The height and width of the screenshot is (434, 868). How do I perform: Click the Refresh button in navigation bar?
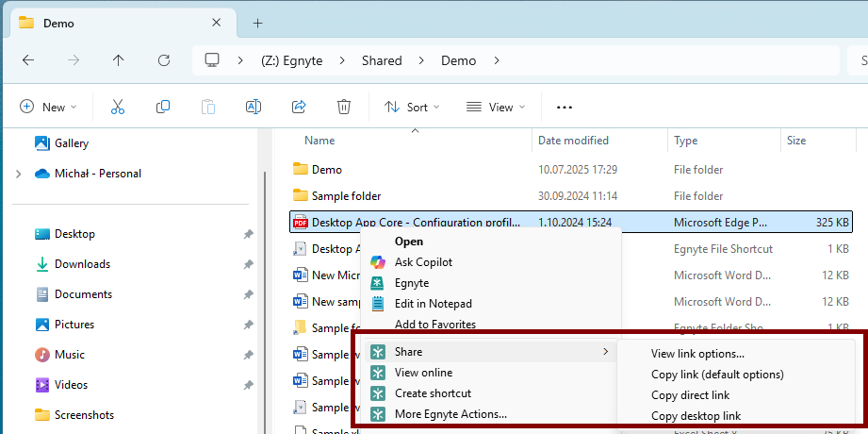[x=164, y=60]
